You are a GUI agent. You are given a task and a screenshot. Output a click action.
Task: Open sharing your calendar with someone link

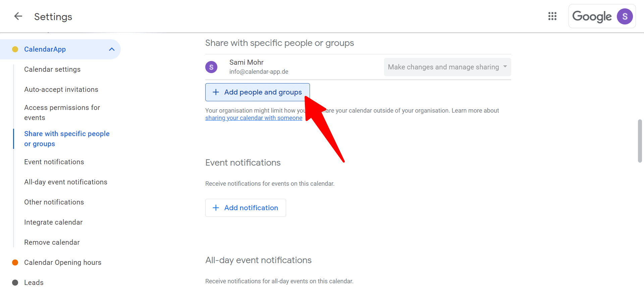tap(254, 118)
